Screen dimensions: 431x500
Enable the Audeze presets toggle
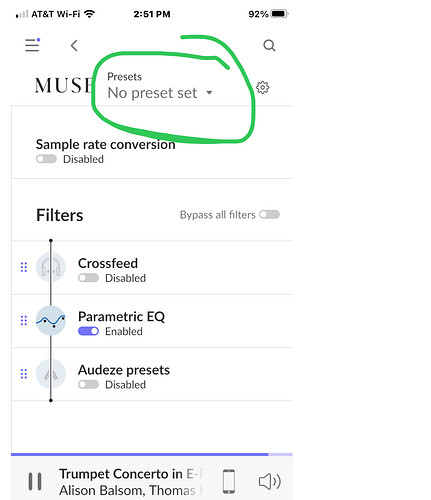coord(88,384)
